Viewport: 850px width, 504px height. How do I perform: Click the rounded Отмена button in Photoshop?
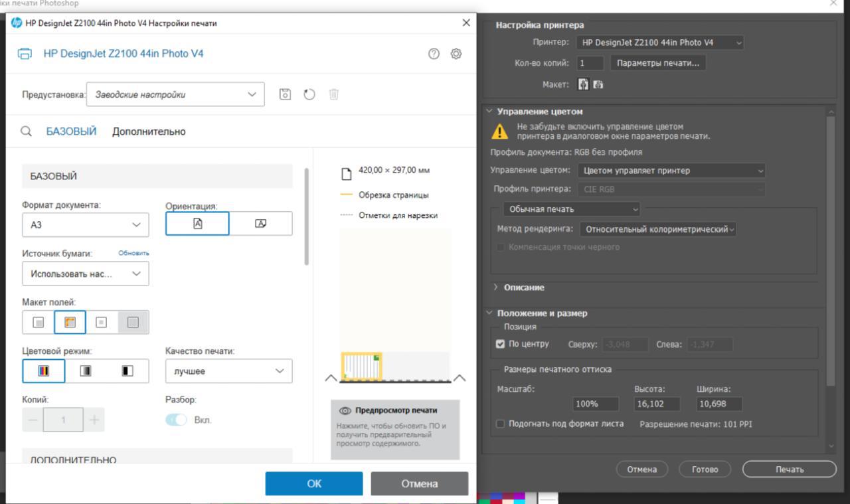click(x=642, y=469)
